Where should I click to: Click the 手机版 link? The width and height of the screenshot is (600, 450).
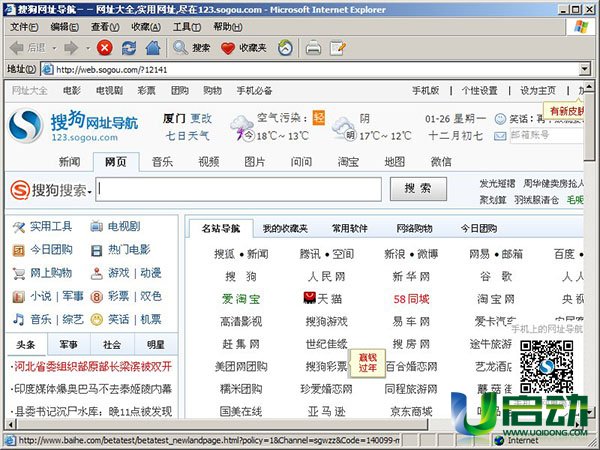click(426, 91)
